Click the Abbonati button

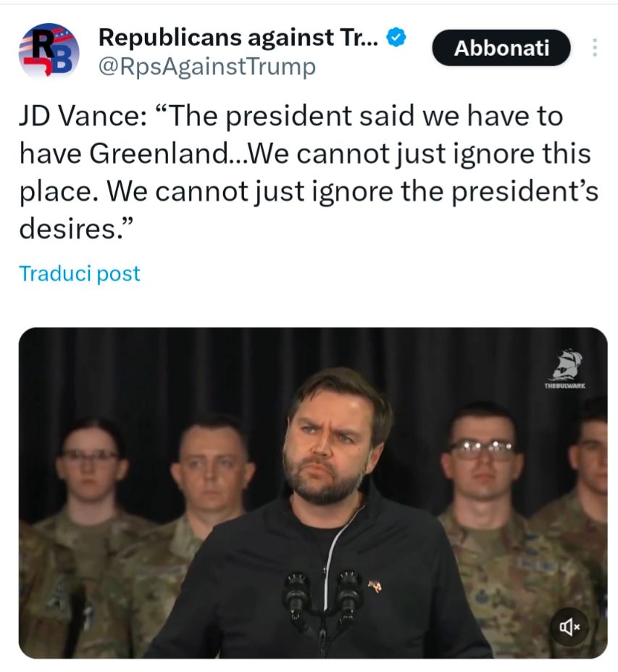click(501, 48)
